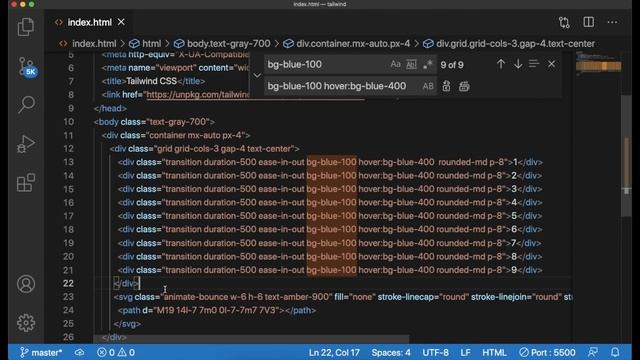Toggle Find in Selection
640x360 pixels.
[534, 64]
